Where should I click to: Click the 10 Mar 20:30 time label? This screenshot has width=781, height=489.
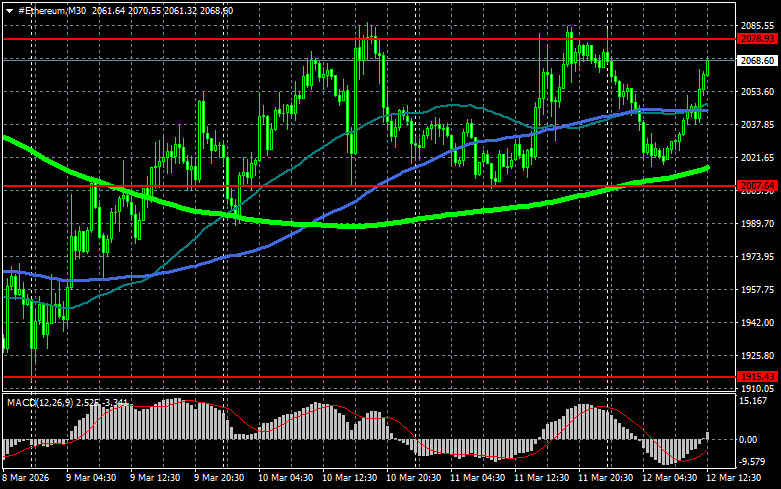pyautogui.click(x=414, y=478)
